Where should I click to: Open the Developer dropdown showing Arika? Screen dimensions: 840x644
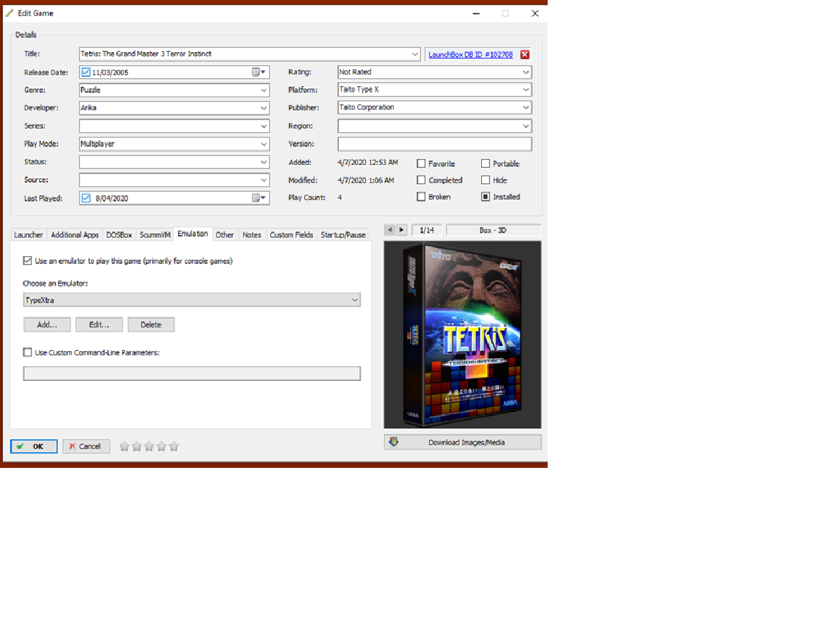pos(264,108)
